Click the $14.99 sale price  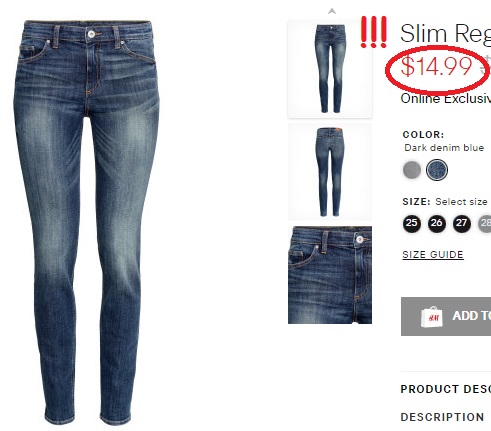pos(436,66)
